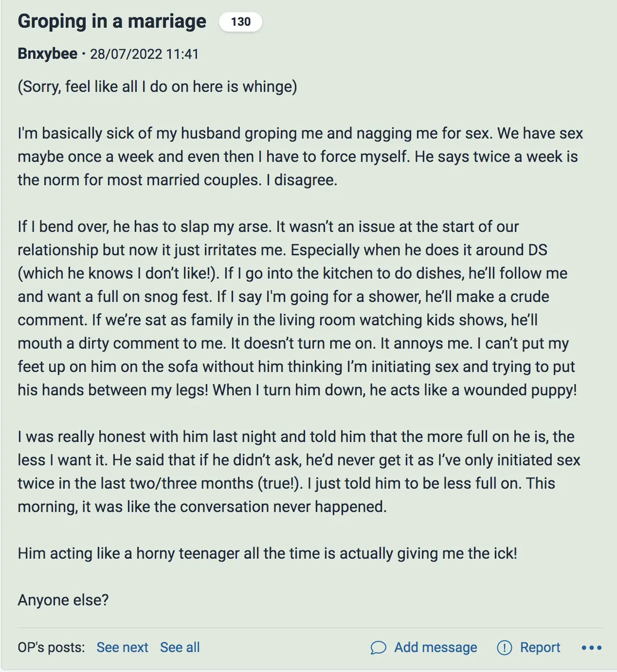Click the paragraph starting "If I bend over"

(297, 308)
